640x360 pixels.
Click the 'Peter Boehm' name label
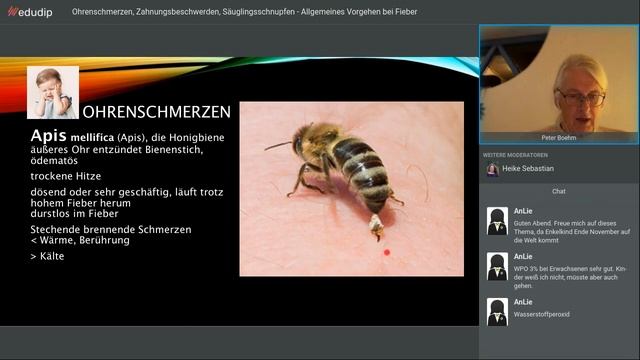(x=558, y=138)
